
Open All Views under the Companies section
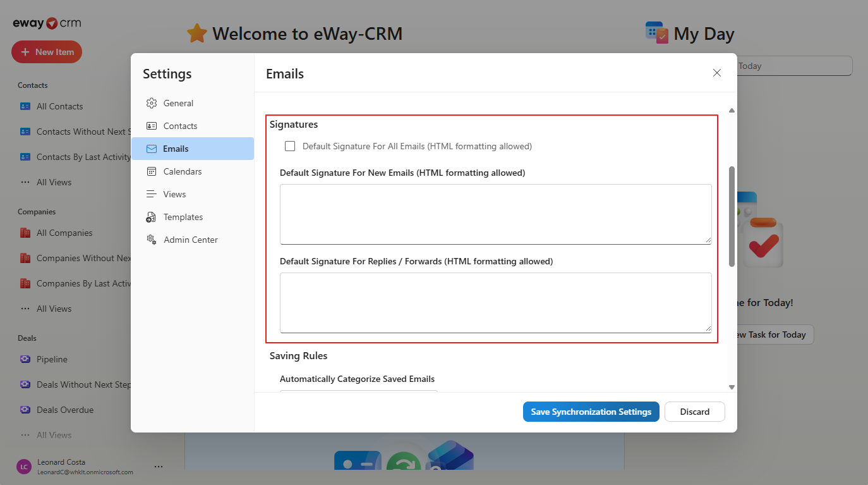click(x=54, y=309)
